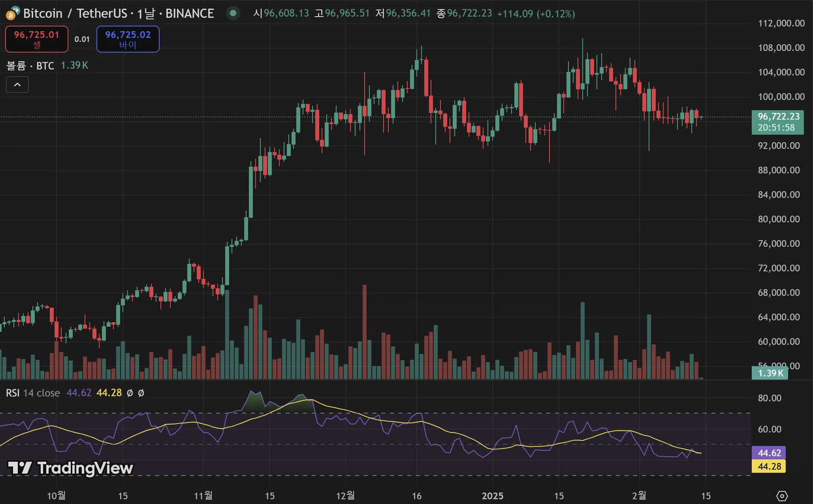813x504 pixels.
Task: Click the +114.09 (+0.12%) change value
Action: click(x=536, y=14)
